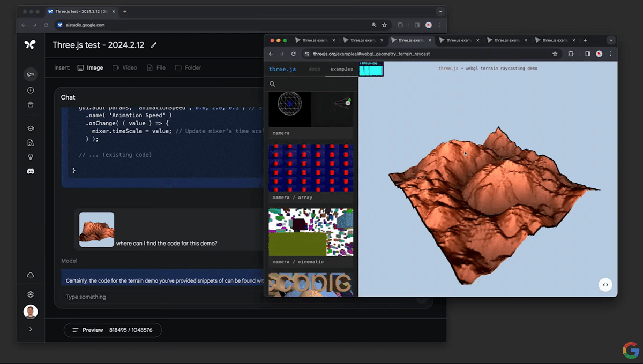The height and width of the screenshot is (364, 643).
Task: Open Chrome profile avatar in three.js window
Action: pos(599,54)
